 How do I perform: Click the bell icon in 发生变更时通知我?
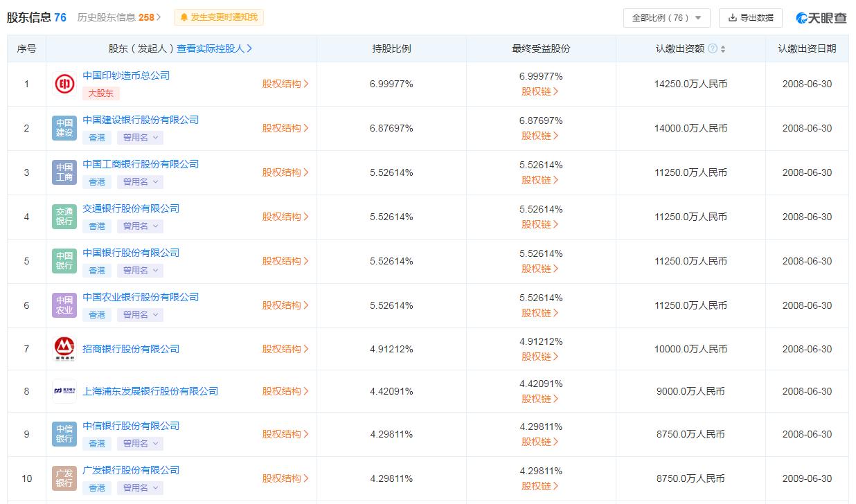[184, 17]
